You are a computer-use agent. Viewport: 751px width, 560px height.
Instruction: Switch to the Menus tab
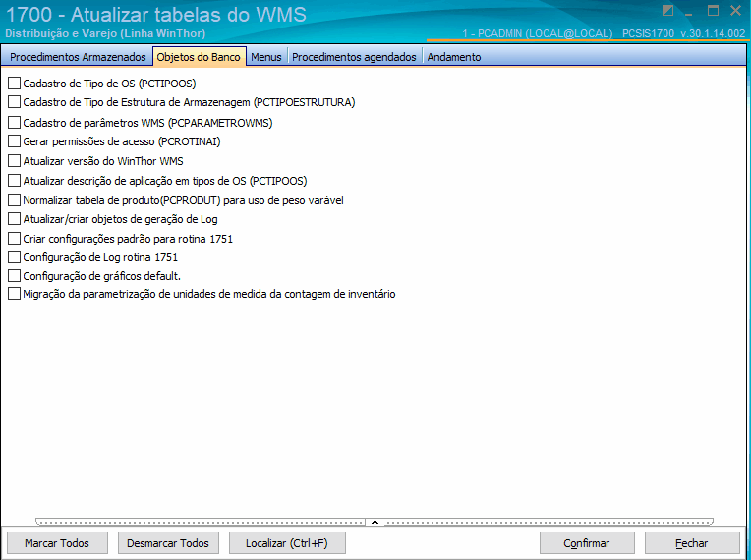(266, 57)
